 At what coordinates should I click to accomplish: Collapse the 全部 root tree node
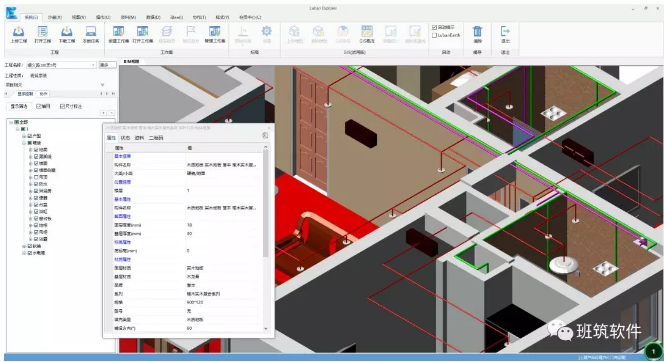coord(11,122)
